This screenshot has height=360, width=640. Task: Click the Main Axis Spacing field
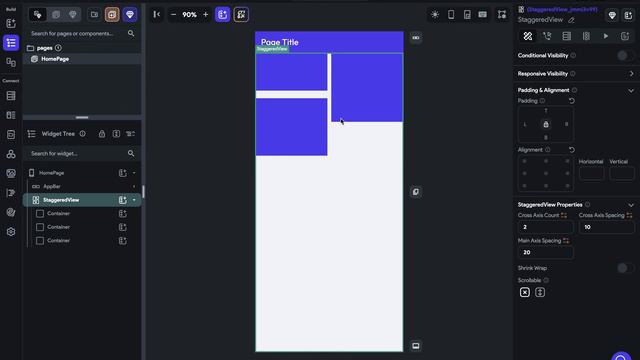545,253
